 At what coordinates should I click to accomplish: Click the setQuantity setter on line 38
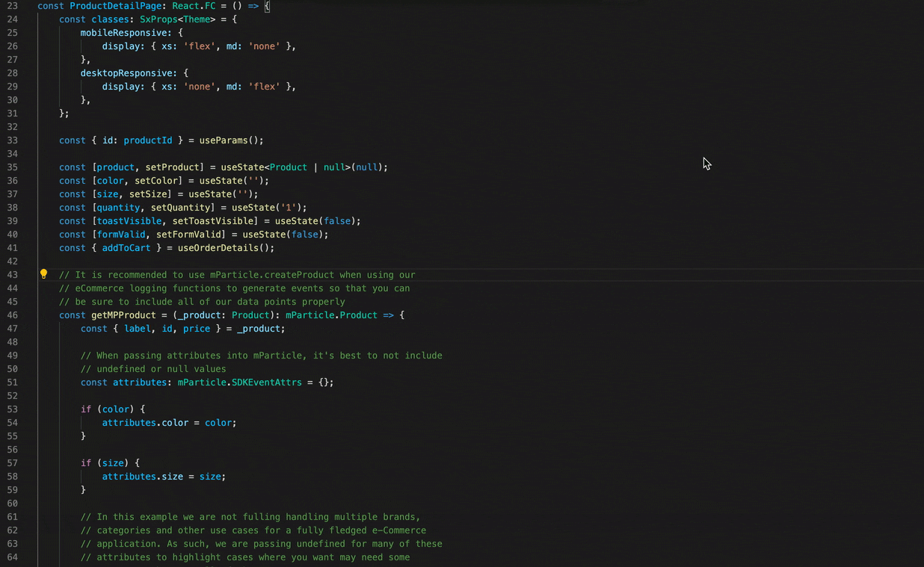pyautogui.click(x=180, y=208)
